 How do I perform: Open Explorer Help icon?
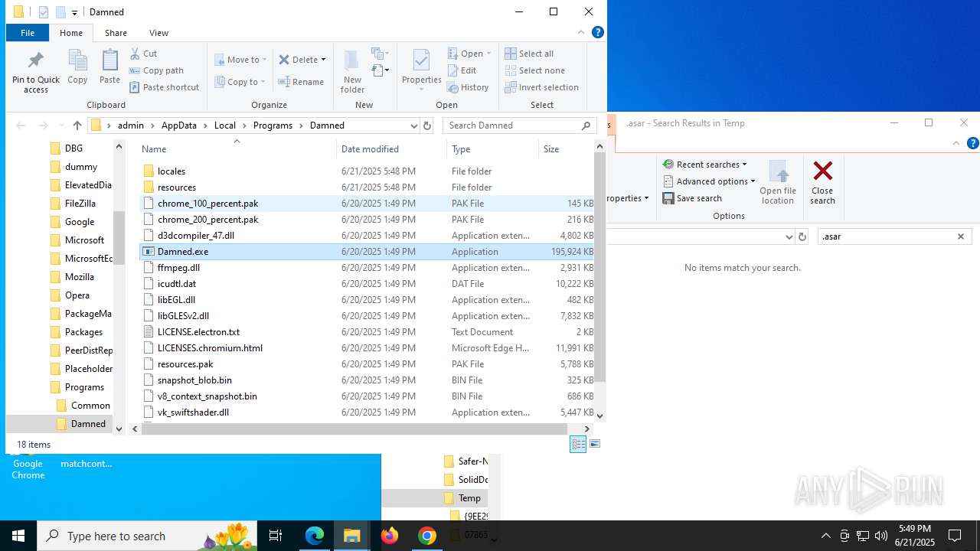coord(598,32)
